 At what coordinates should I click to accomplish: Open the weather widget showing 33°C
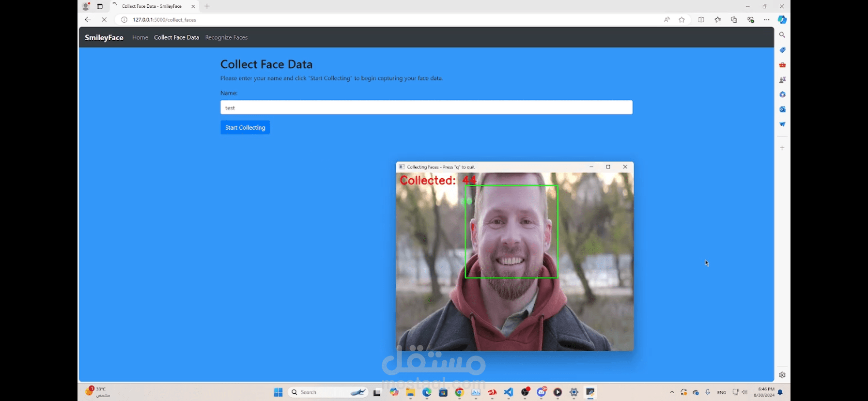pyautogui.click(x=98, y=392)
